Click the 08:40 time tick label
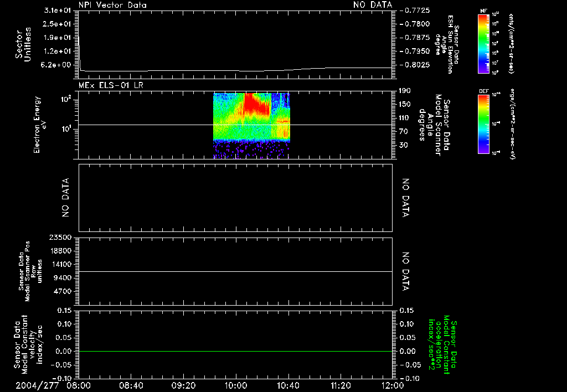This screenshot has width=567, height=392. 131,385
